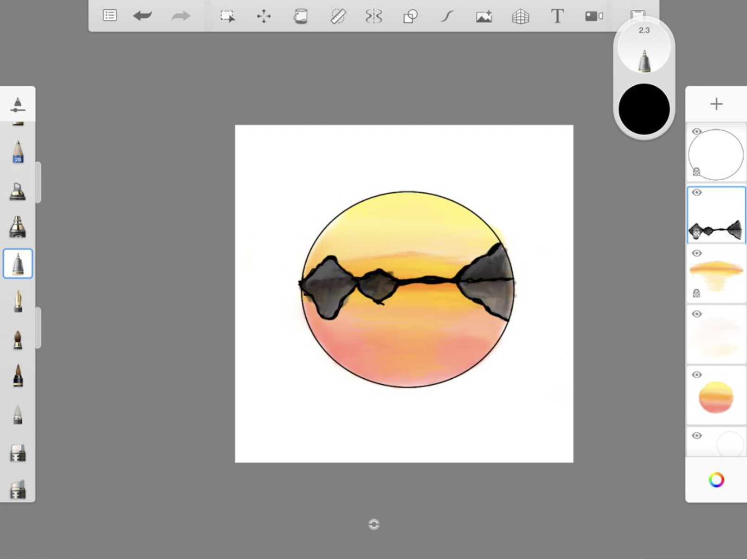Select the rectangular Selection tool
This screenshot has width=747, height=560.
tap(227, 17)
